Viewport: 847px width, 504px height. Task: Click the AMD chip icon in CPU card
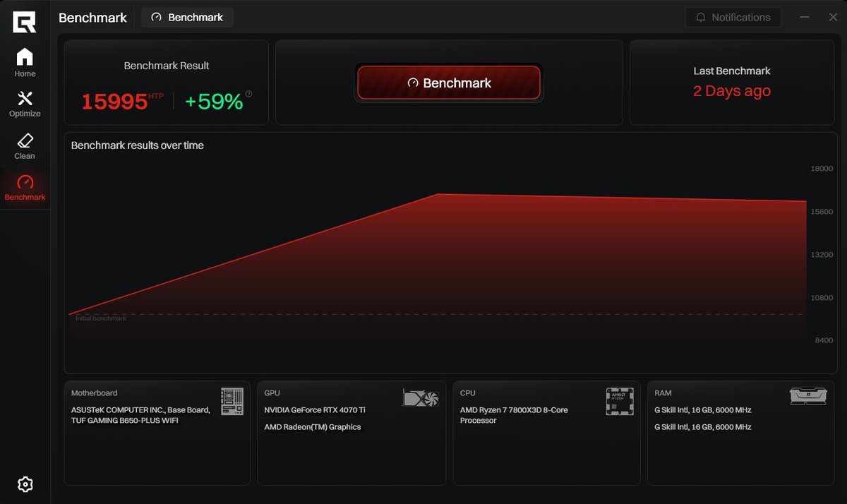(620, 401)
